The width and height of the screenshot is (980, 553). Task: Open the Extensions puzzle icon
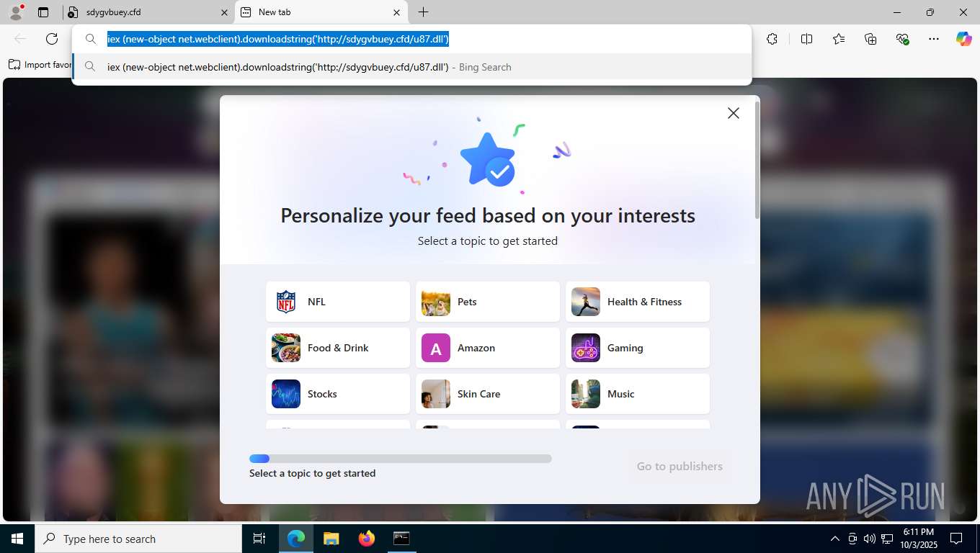[772, 39]
